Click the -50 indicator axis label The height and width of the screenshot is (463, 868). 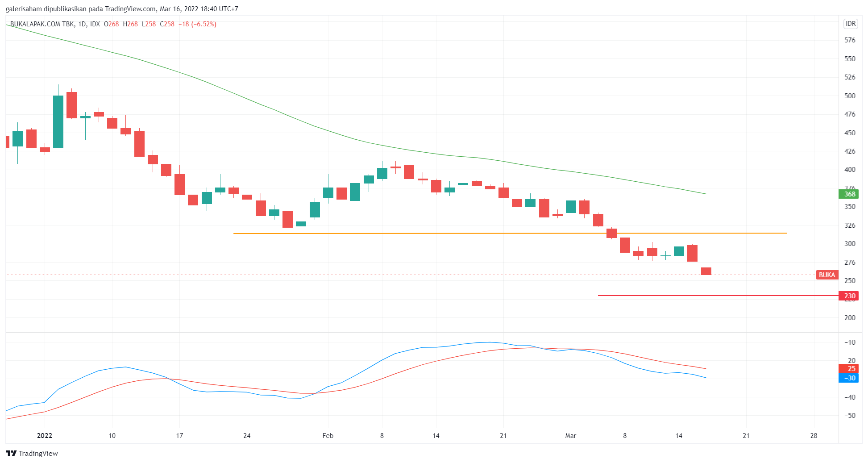coord(850,416)
